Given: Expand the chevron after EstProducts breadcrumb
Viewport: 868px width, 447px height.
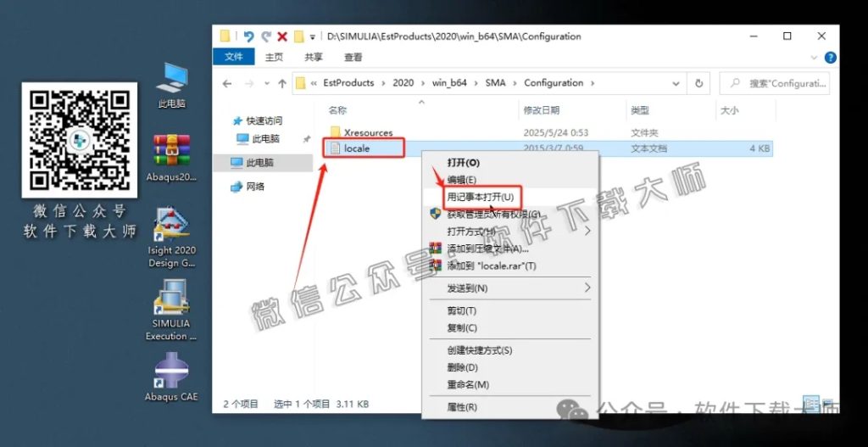Looking at the screenshot, I should tap(384, 84).
